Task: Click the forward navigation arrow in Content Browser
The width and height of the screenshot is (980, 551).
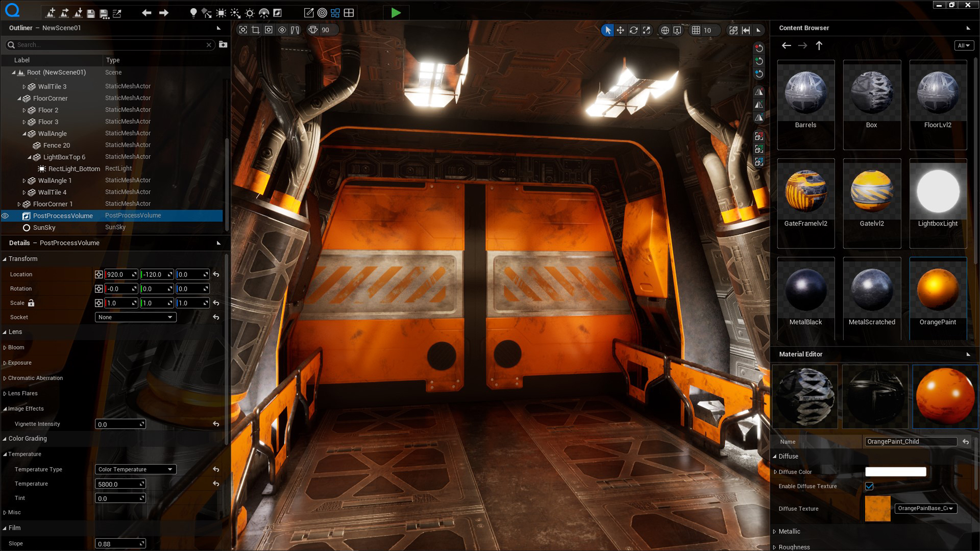Action: tap(802, 45)
